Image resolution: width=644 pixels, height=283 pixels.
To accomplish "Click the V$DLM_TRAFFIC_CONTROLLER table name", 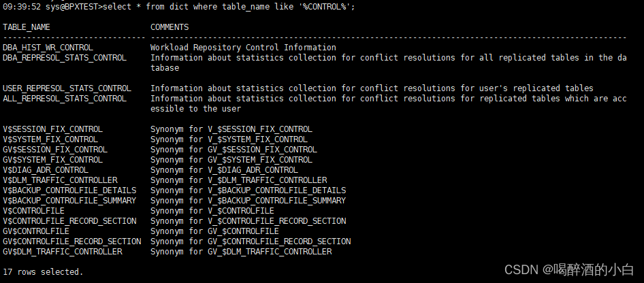I will tap(60, 180).
